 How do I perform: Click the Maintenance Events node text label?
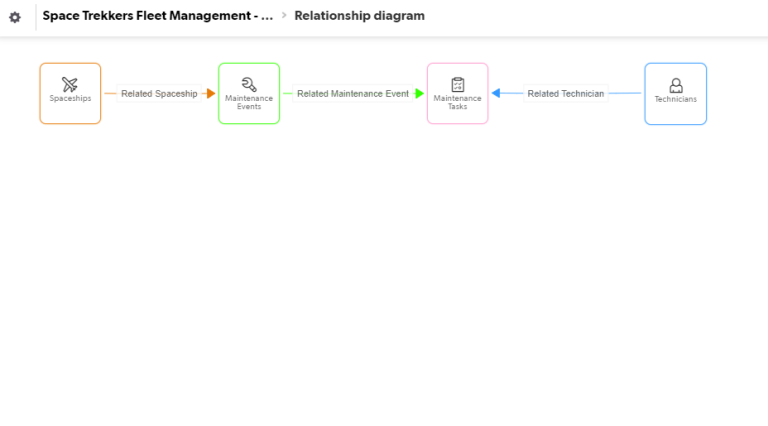point(249,102)
